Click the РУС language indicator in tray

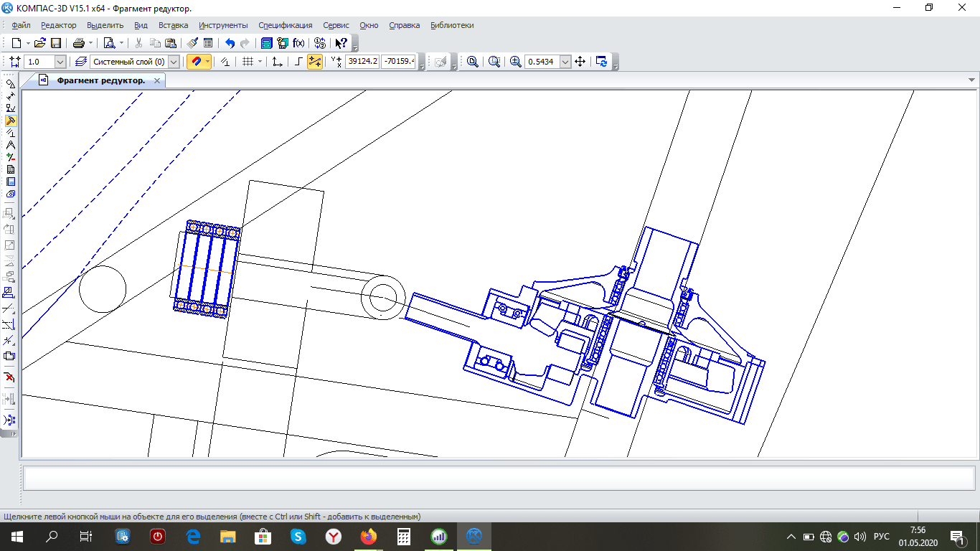coord(882,537)
